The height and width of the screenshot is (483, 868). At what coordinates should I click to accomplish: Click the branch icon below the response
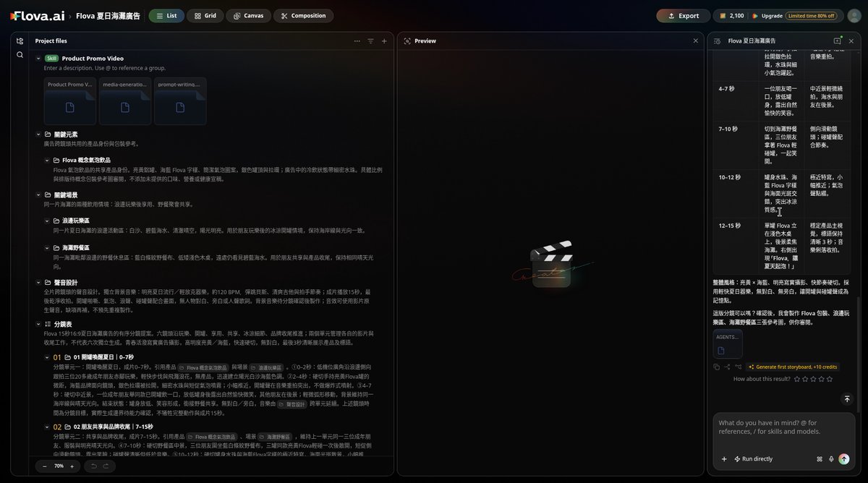click(x=739, y=367)
